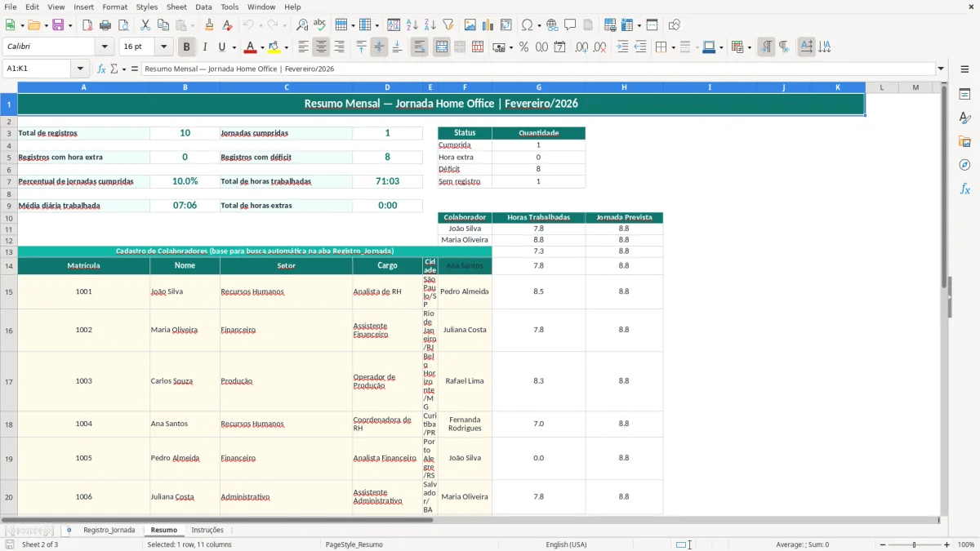
Task: Export directly as PDF icon
Action: click(87, 25)
